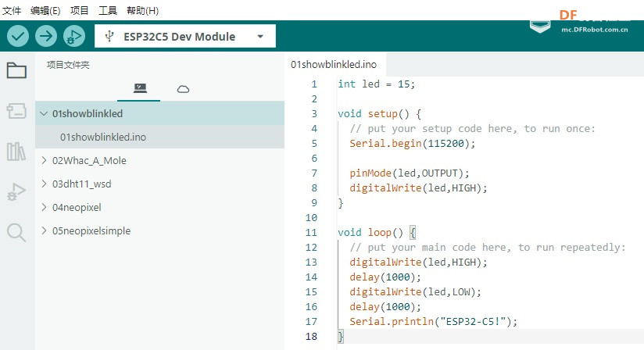Select the 01showblinkled.ino editor tab
The image size is (644, 350).
coord(333,64)
